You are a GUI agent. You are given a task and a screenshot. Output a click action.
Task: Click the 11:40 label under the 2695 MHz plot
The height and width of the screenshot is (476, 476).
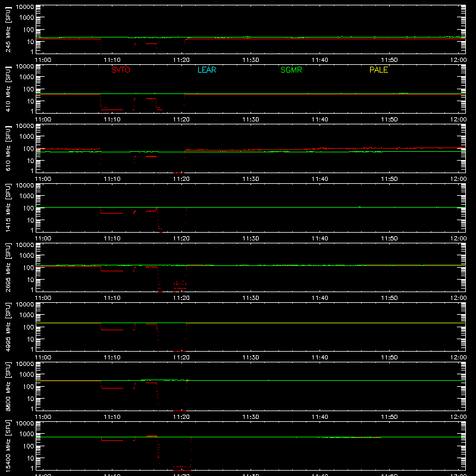pos(320,298)
